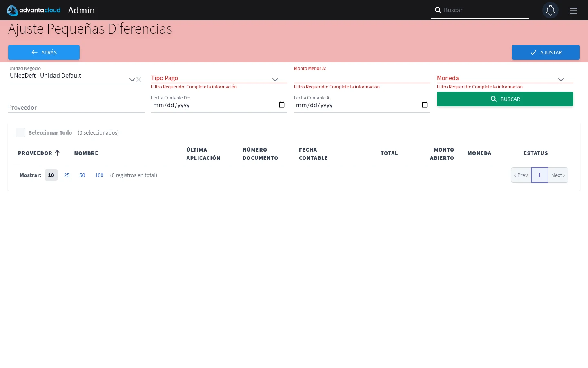Image resolution: width=588 pixels, height=368 pixels.
Task: Focus the Monto Menor A field
Action: (x=362, y=77)
